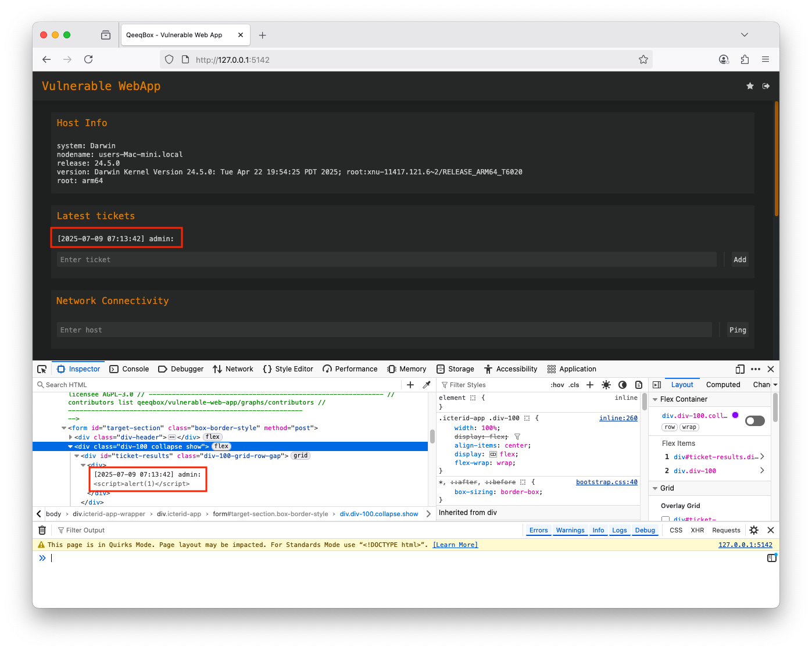This screenshot has height=651, width=812.
Task: Open Responsive Design Mode icon
Action: (740, 369)
